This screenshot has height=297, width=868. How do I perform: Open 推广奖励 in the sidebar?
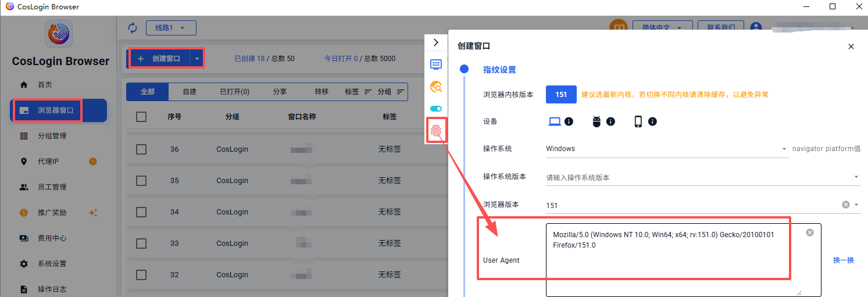tap(52, 213)
